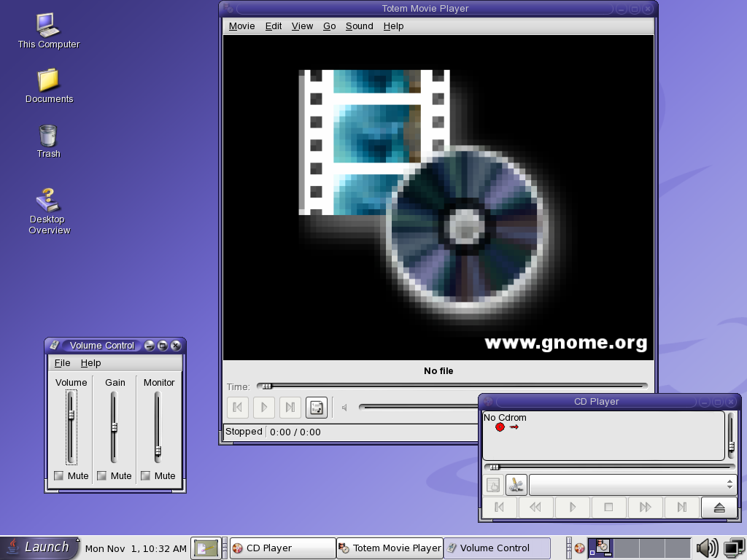Click Show Desktop icon in panel
Viewport: 747px width, 560px height.
[x=206, y=548]
